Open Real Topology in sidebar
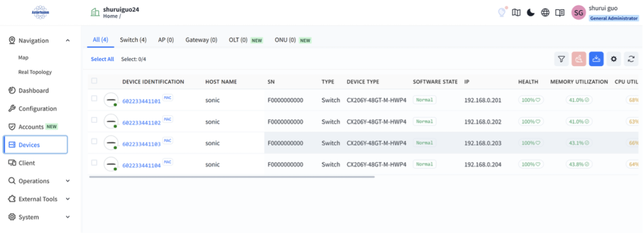The height and width of the screenshot is (234, 644). point(35,72)
